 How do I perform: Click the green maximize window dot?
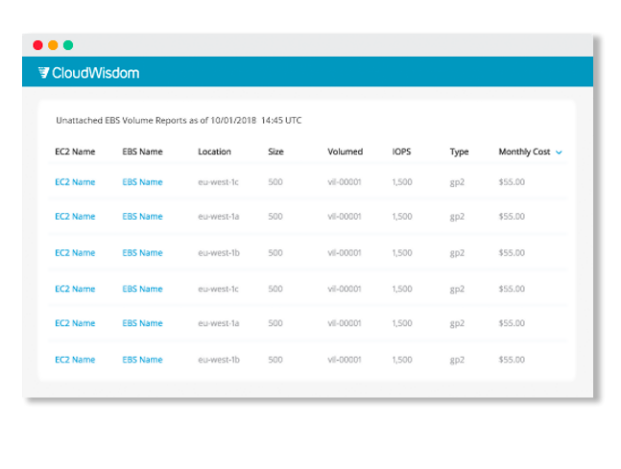(68, 45)
